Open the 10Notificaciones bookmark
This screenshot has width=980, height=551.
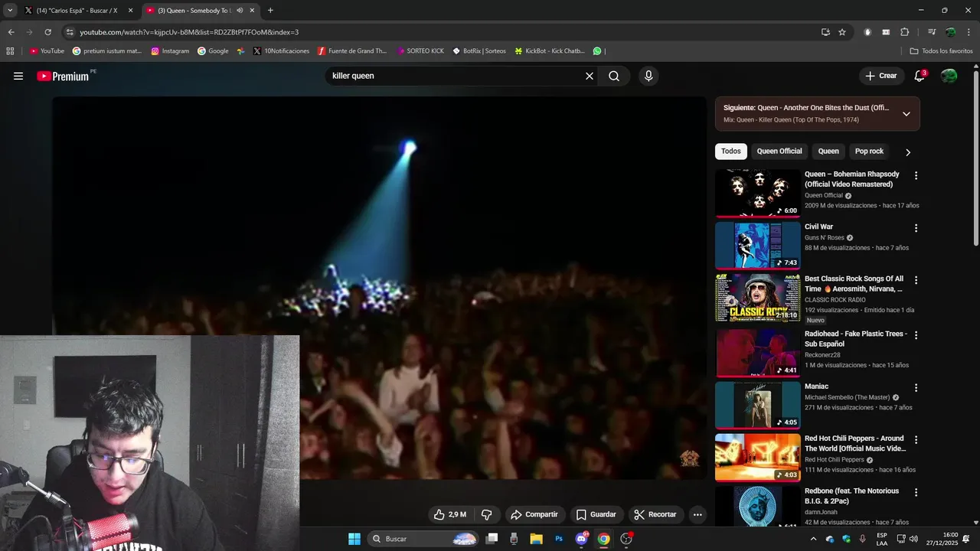pos(281,51)
